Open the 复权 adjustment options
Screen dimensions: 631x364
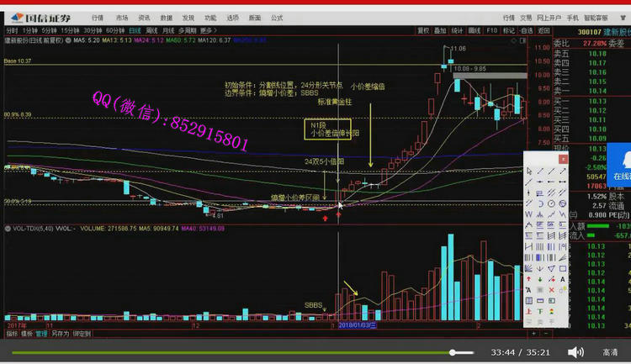[x=423, y=30]
